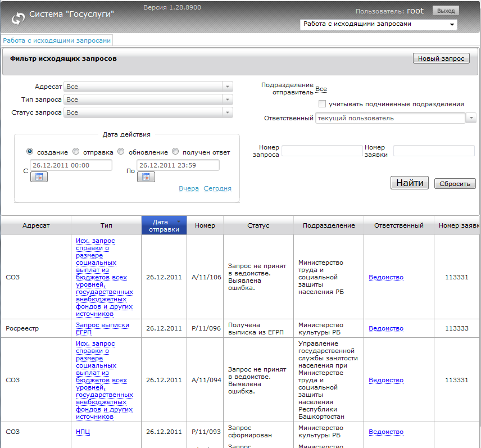Viewport: 481px width, 448px height.
Task: Enable учитывать подчиненные подразделения checkbox
Action: [322, 104]
